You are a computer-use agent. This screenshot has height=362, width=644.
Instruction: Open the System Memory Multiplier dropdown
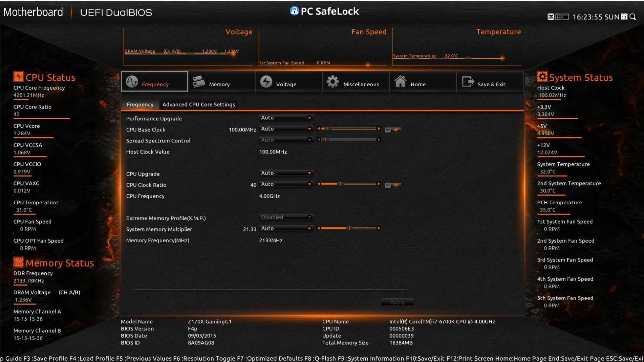(286, 229)
